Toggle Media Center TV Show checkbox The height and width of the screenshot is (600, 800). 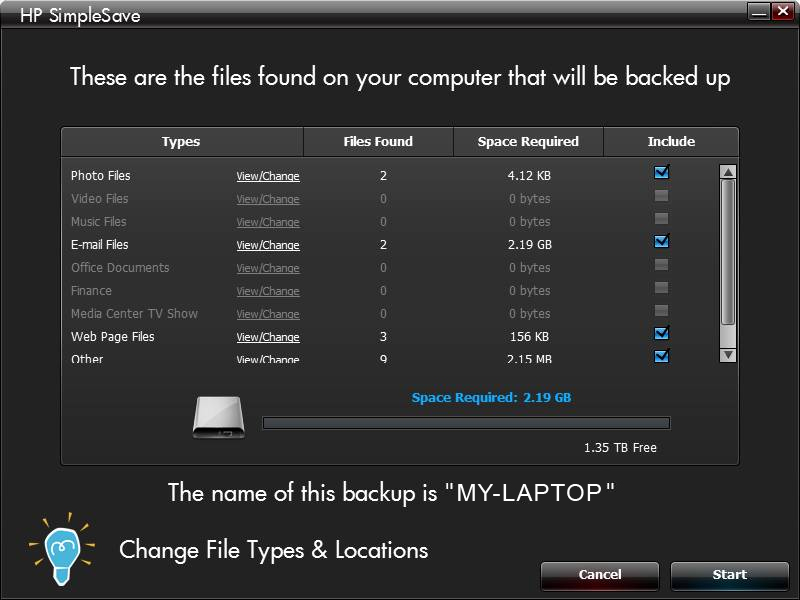[661, 310]
